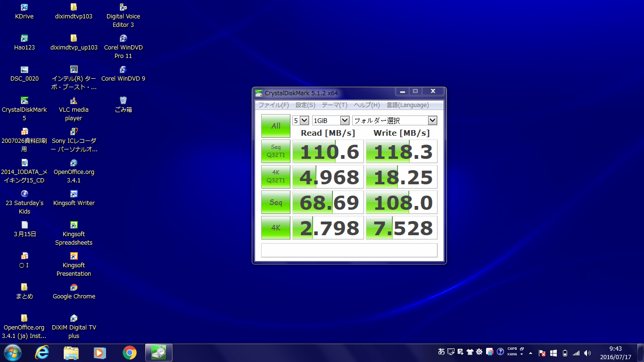Viewport: 644px width, 362px height.
Task: Open the media player taskbar icon
Action: click(99, 353)
